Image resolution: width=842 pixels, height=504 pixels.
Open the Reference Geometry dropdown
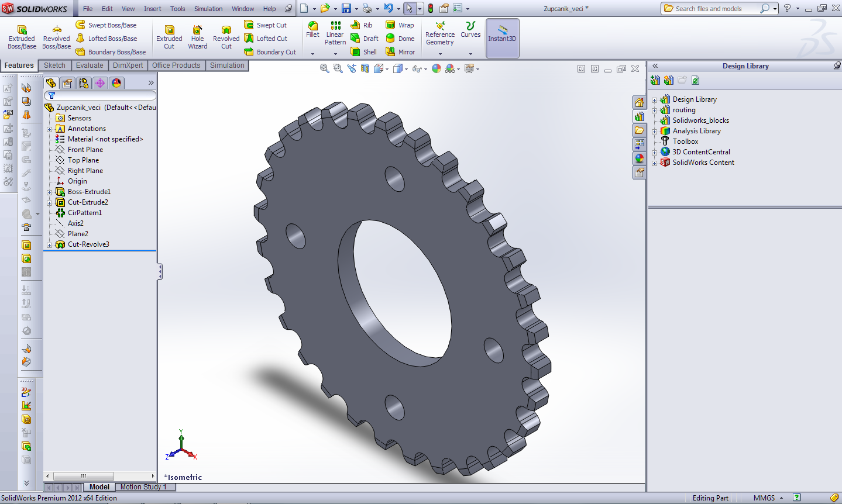440,53
